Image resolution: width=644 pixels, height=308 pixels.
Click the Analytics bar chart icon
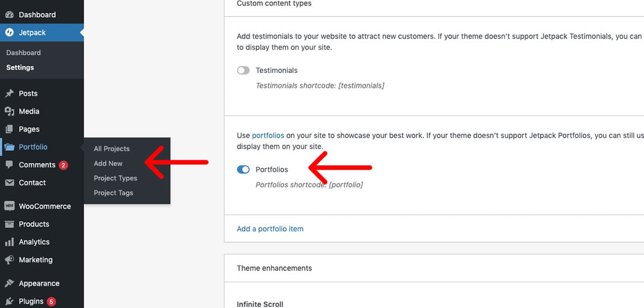point(9,242)
